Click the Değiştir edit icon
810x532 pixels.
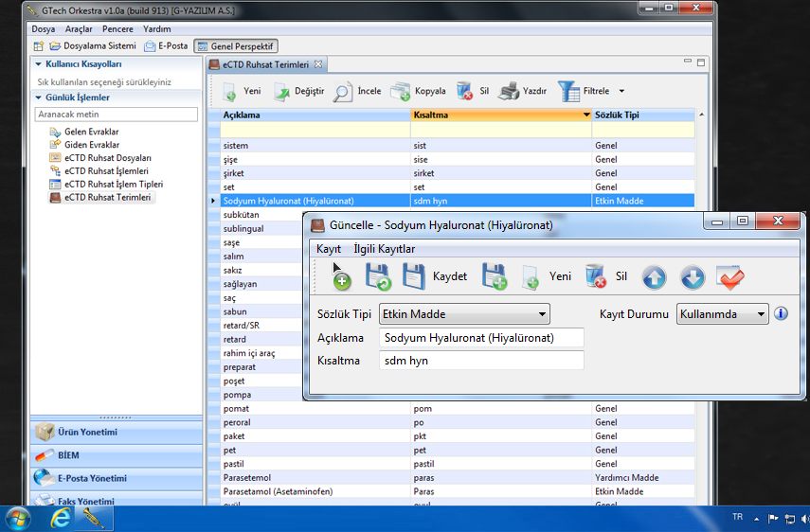(x=282, y=92)
